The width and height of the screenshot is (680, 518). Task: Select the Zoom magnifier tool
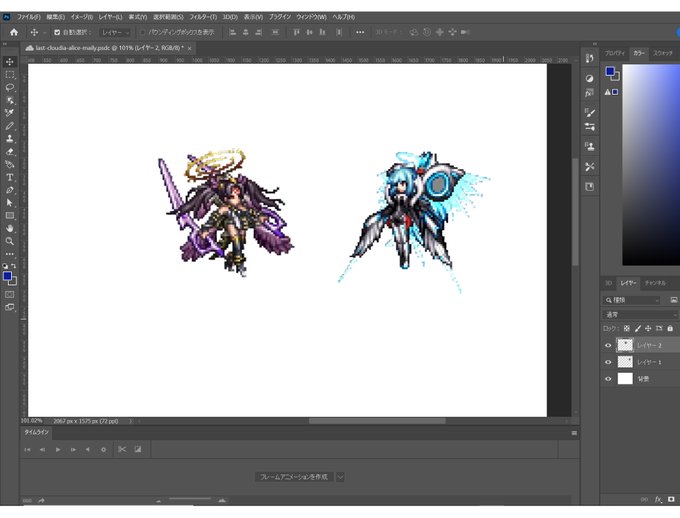(x=10, y=241)
